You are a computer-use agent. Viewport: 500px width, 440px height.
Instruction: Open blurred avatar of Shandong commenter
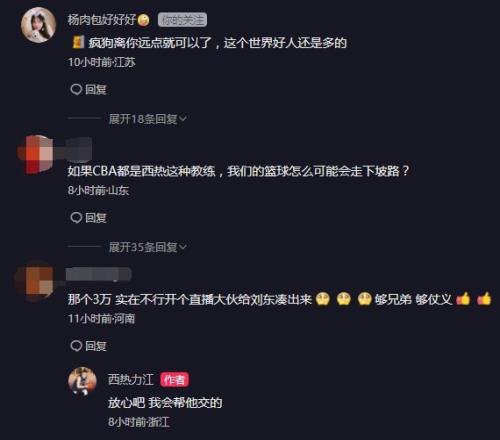point(37,154)
